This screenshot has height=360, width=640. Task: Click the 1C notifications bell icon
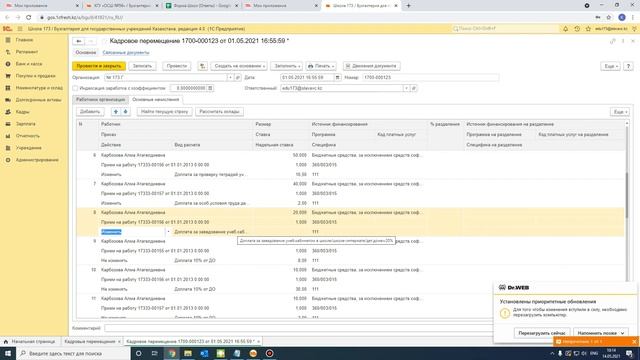pos(565,29)
